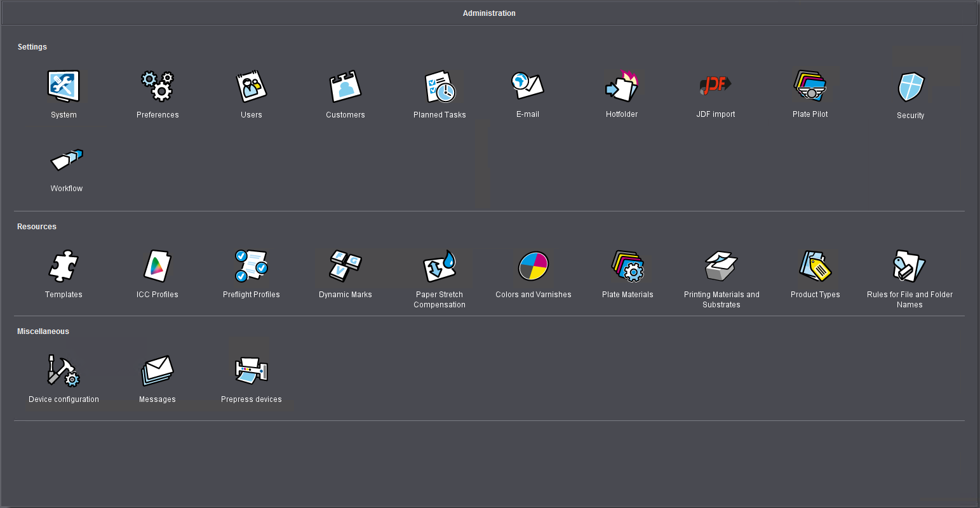Open the Workflow settings icon
Viewport: 980px width, 508px height.
coord(67,160)
